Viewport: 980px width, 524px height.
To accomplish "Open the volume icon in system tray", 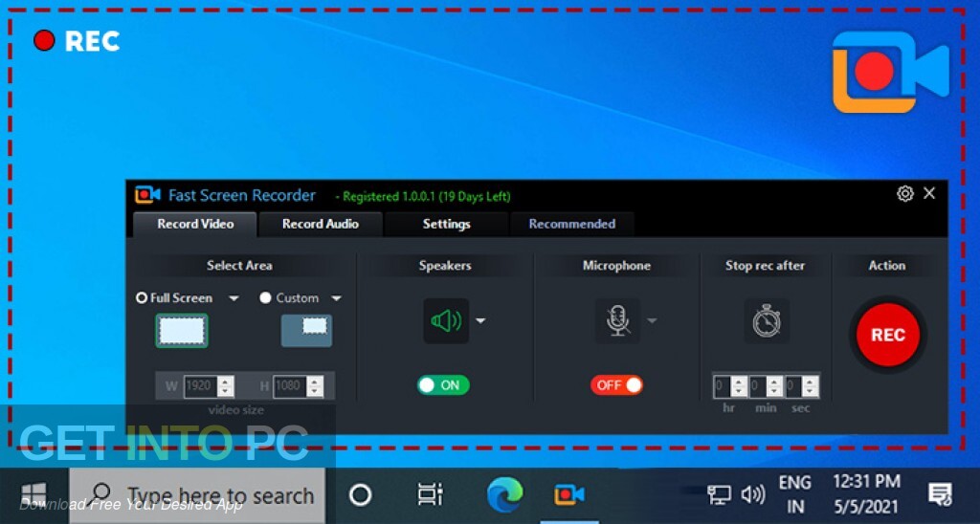I will (753, 495).
